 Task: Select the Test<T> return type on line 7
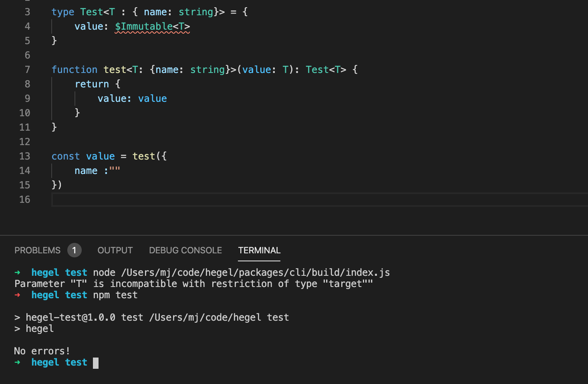click(325, 69)
